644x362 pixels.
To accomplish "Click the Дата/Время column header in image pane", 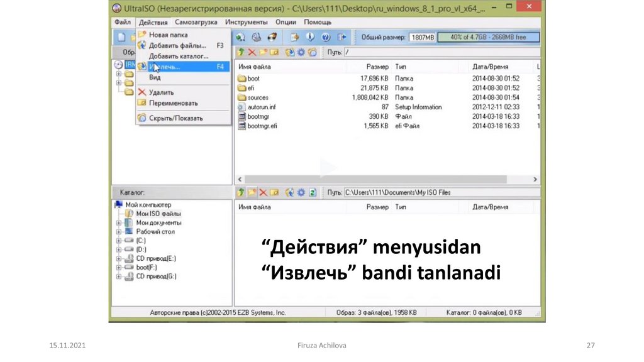I will [x=501, y=67].
